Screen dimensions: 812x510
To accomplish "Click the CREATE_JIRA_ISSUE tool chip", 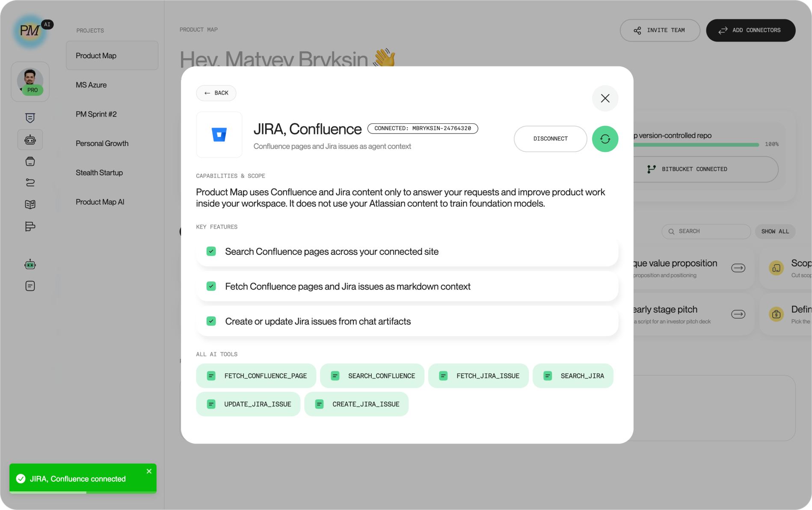I will click(356, 404).
